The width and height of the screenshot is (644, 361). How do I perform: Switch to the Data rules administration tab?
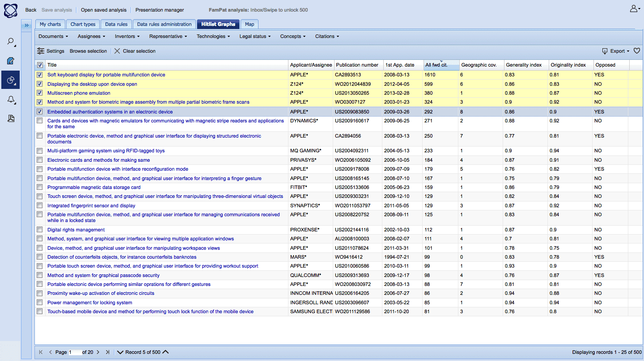tap(164, 24)
